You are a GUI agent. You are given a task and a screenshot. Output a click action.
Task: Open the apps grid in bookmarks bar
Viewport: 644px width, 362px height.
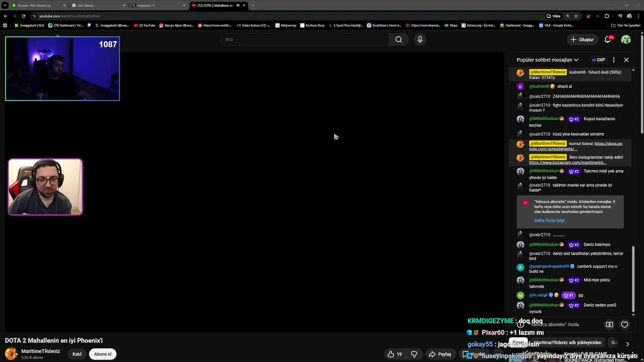pos(5,25)
